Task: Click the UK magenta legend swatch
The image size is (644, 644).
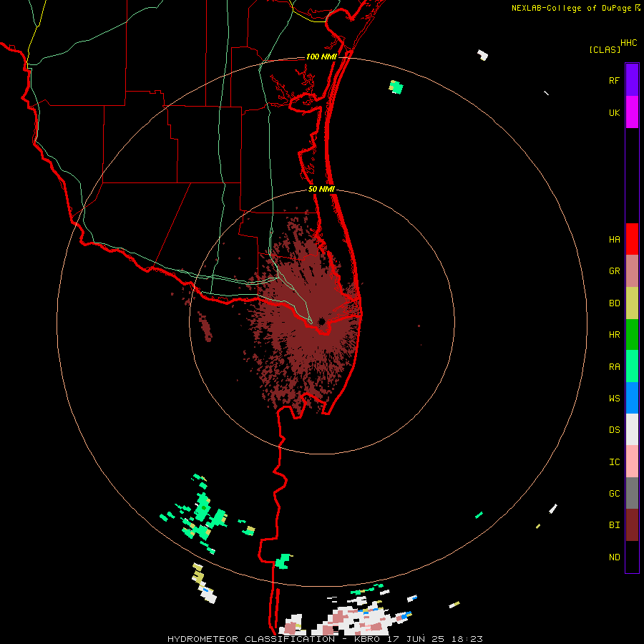Action: (632, 112)
